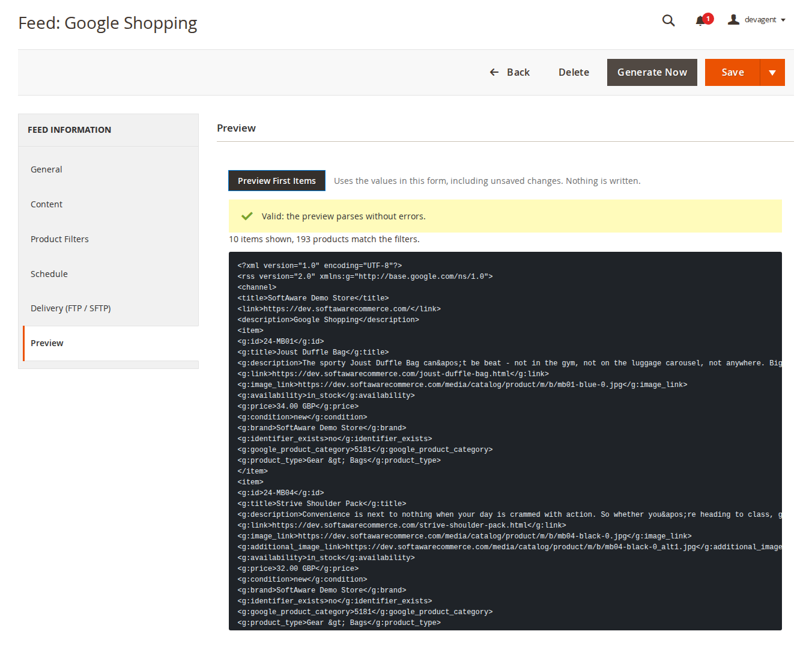
Task: Click the 'SoftAware Demo Store' title line
Action: tap(313, 298)
